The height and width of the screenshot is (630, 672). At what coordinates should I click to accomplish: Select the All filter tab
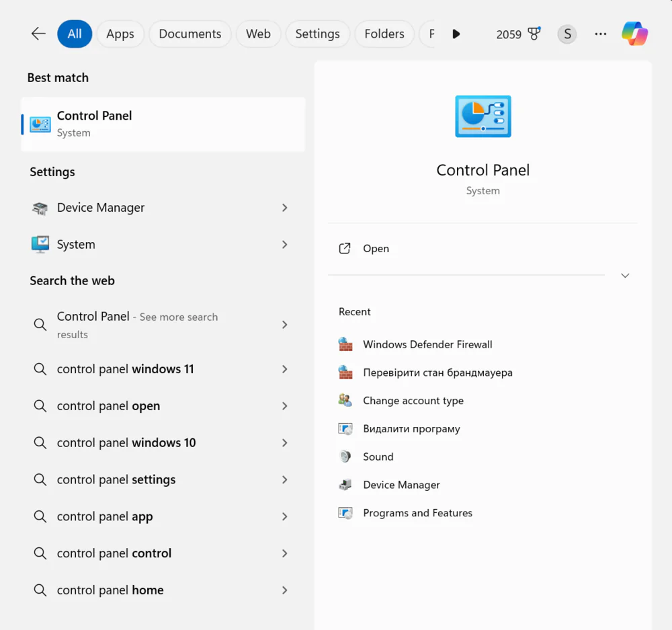pyautogui.click(x=75, y=34)
